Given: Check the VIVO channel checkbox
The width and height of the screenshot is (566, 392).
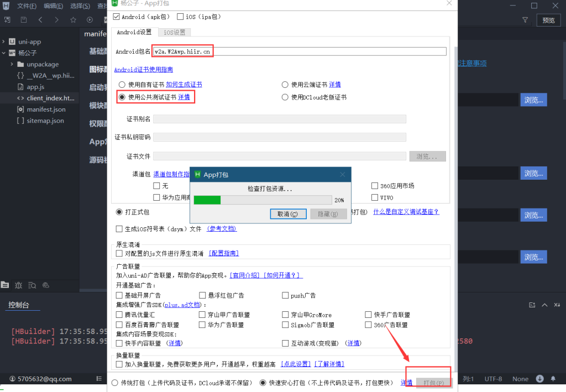Looking at the screenshot, I should (x=375, y=197).
